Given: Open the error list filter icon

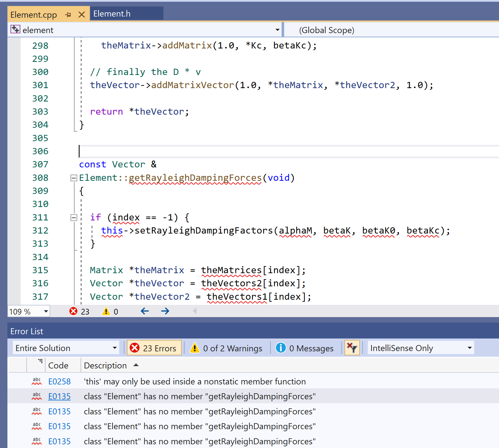Looking at the screenshot, I should tap(352, 348).
